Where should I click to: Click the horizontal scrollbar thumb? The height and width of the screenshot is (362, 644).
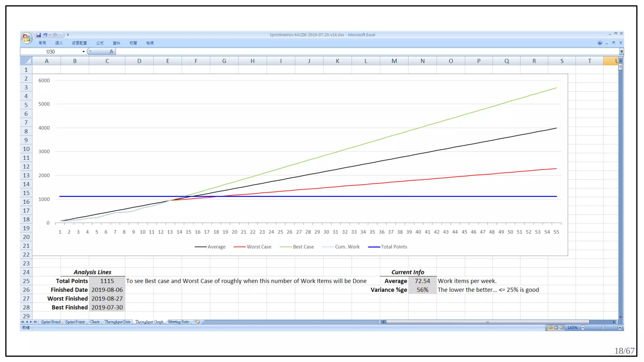[x=487, y=322]
